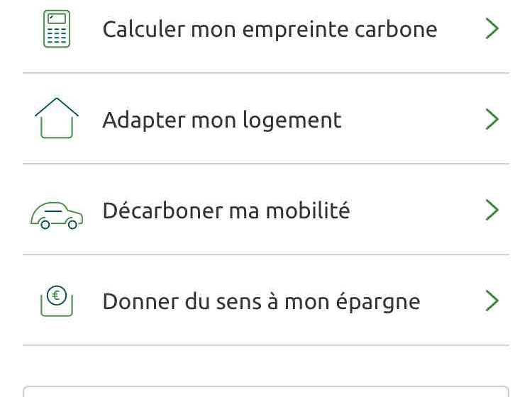This screenshot has width=532, height=397.
Task: Follow the Donner du sens à mon épargne link
Action: click(261, 301)
